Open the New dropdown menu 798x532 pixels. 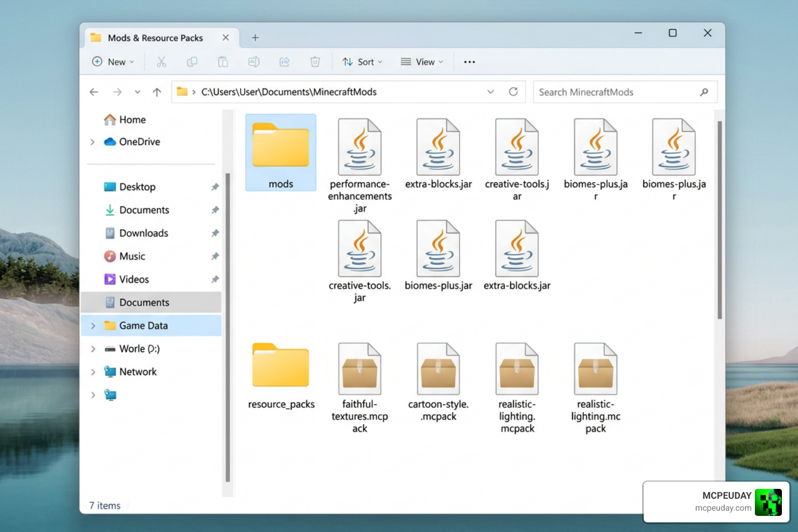pos(113,62)
